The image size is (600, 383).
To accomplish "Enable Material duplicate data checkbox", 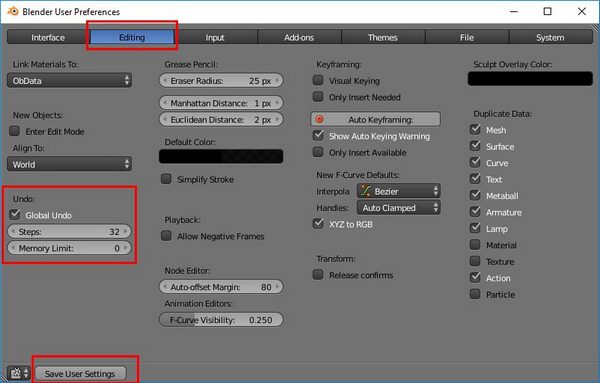I will click(x=475, y=245).
